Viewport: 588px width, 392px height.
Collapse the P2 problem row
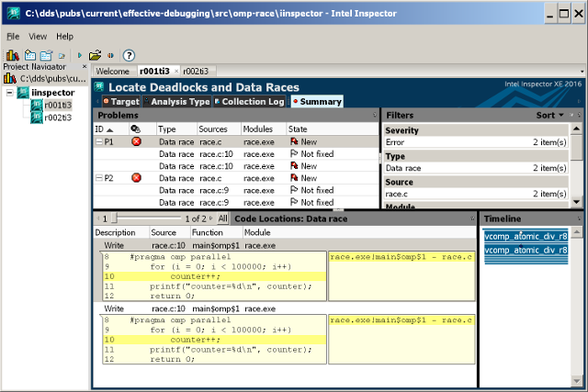(99, 178)
